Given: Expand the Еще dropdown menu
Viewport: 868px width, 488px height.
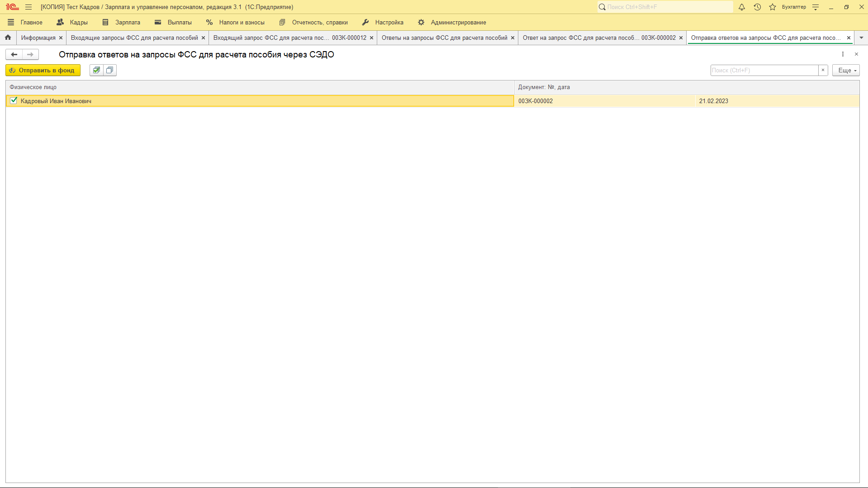Looking at the screenshot, I should pos(846,70).
